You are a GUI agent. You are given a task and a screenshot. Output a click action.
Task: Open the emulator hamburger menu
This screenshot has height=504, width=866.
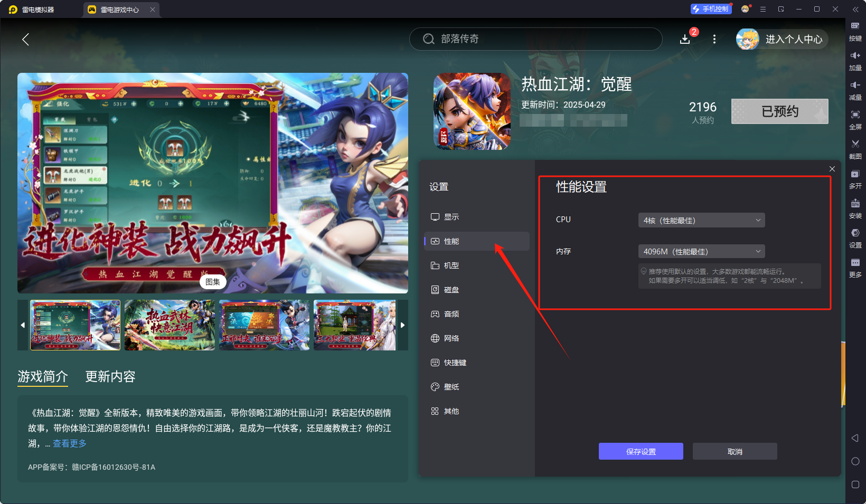763,9
